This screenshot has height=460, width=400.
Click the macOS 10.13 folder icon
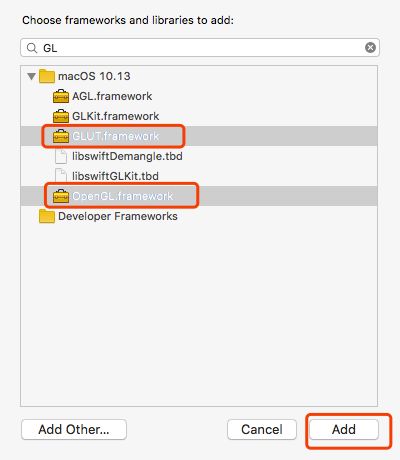(47, 76)
